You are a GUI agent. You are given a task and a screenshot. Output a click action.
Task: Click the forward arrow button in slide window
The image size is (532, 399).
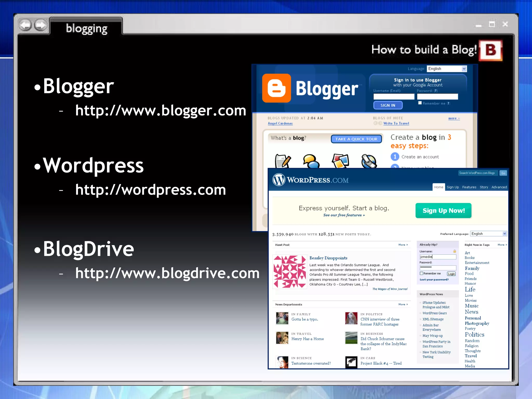click(x=41, y=25)
